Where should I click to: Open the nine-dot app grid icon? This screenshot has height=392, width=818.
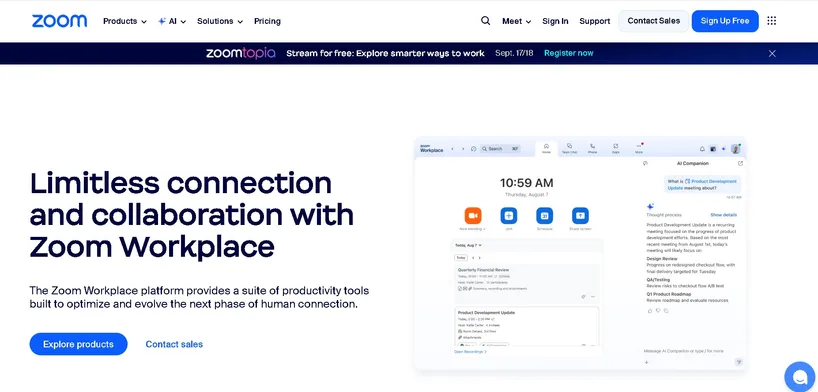pyautogui.click(x=772, y=21)
